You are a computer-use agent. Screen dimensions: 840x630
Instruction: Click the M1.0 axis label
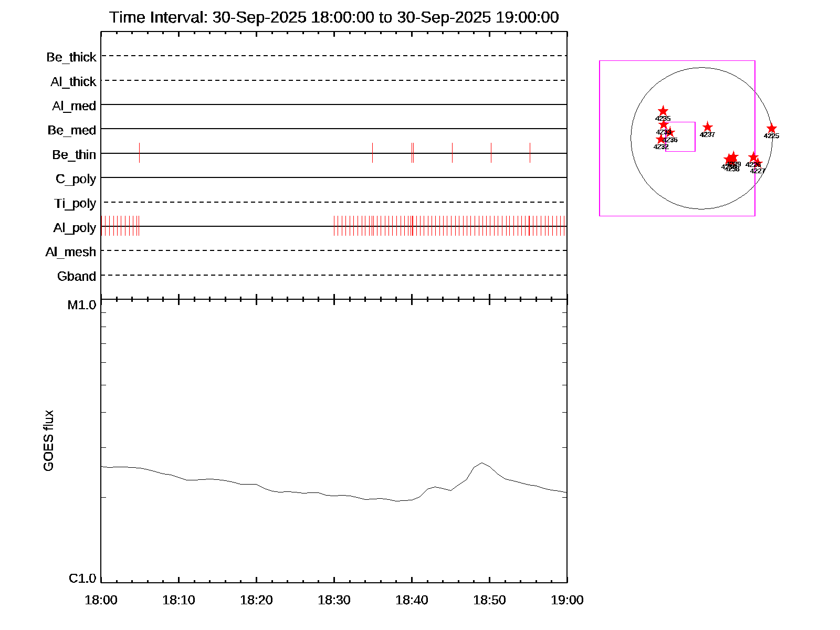[82, 305]
